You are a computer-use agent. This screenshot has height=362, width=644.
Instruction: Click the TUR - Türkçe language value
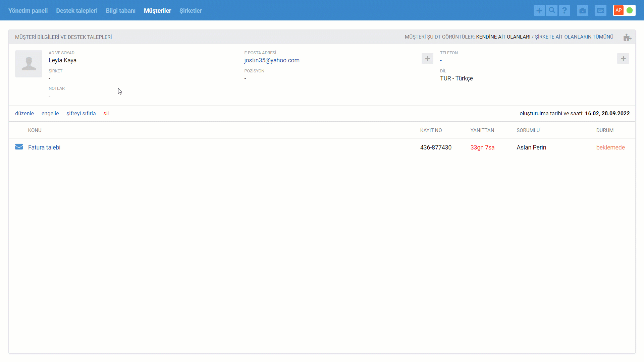[457, 78]
